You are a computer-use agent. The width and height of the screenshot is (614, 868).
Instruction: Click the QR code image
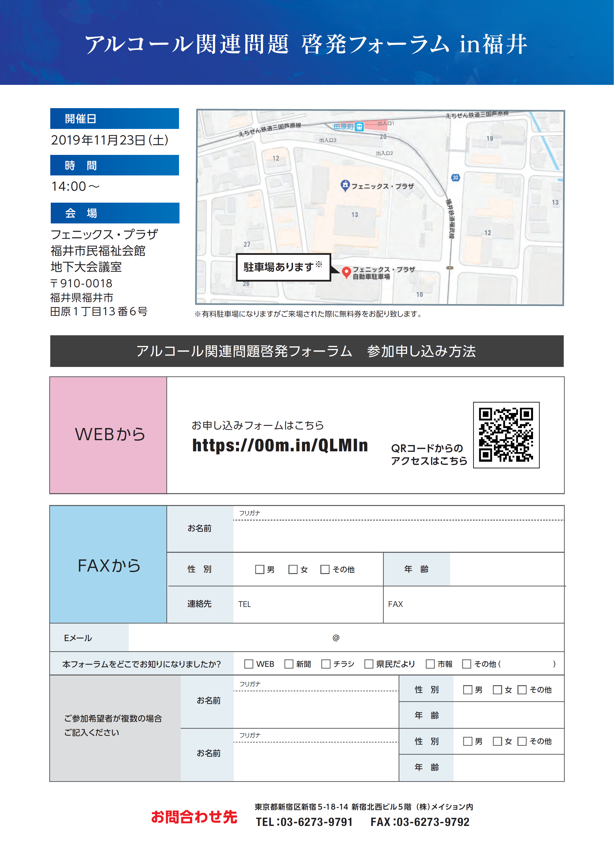click(x=506, y=435)
